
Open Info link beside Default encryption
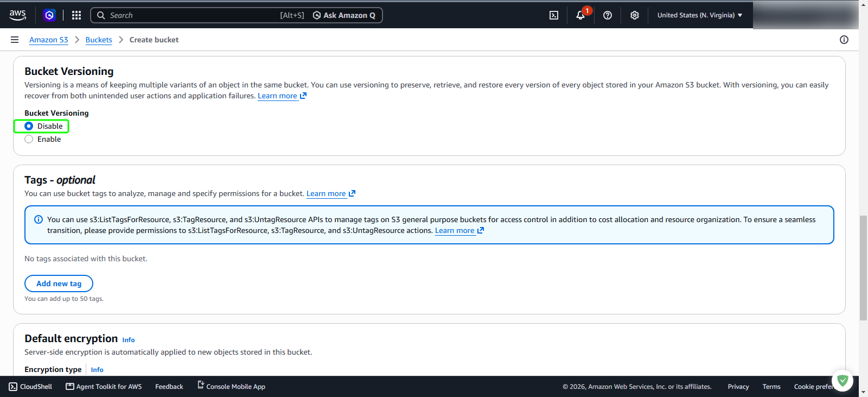coord(129,340)
